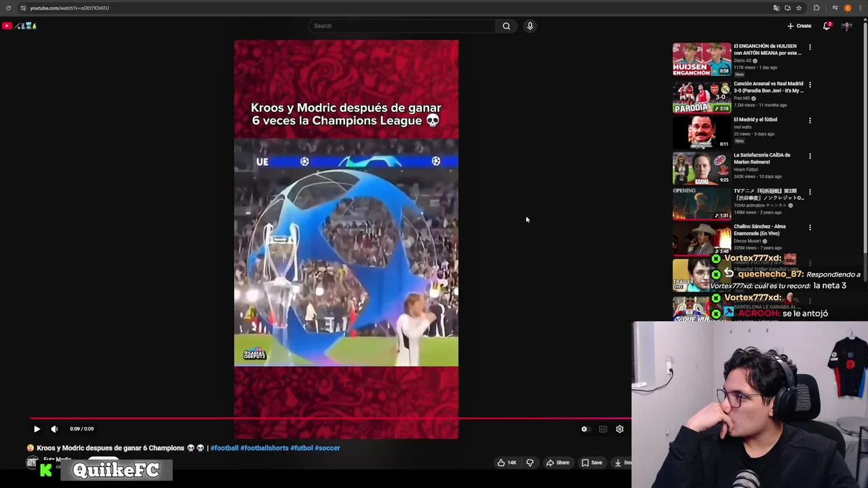Open El Madrid y el fútbol thumbnail
This screenshot has width=868, height=488.
(702, 132)
